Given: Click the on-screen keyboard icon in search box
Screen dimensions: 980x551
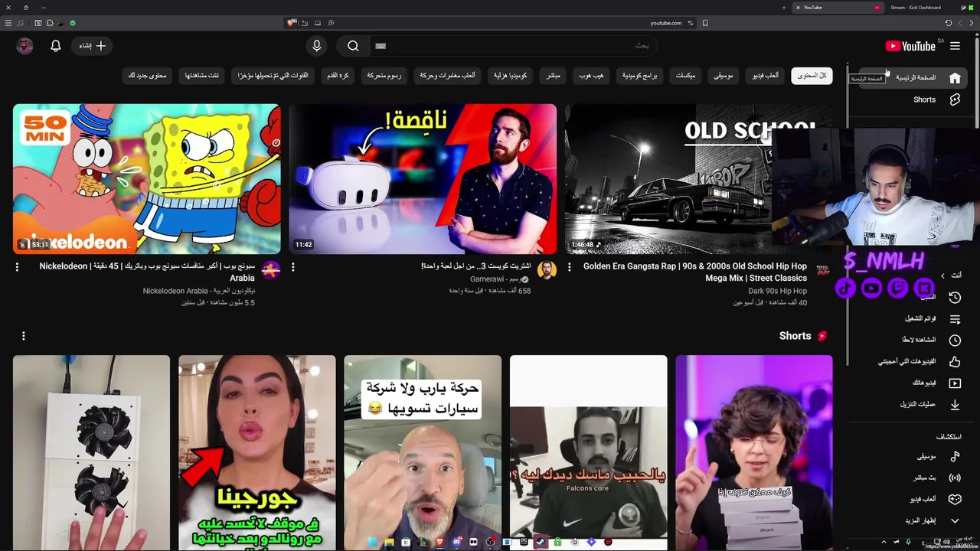Looking at the screenshot, I should [381, 46].
